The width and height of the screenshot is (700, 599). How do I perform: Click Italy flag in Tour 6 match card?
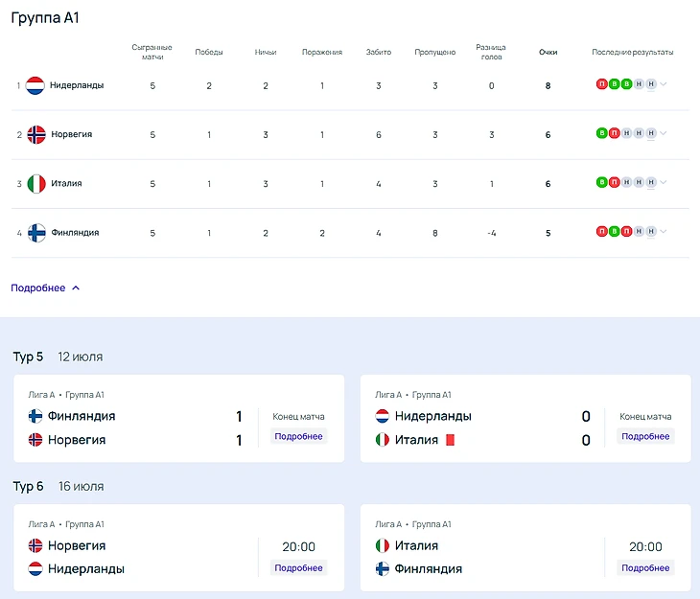tap(382, 545)
